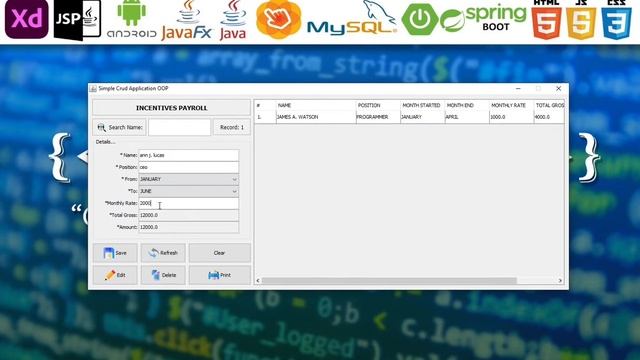Select the JAMES A. WATSON table cell
This screenshot has width=640, height=360.
point(316,117)
